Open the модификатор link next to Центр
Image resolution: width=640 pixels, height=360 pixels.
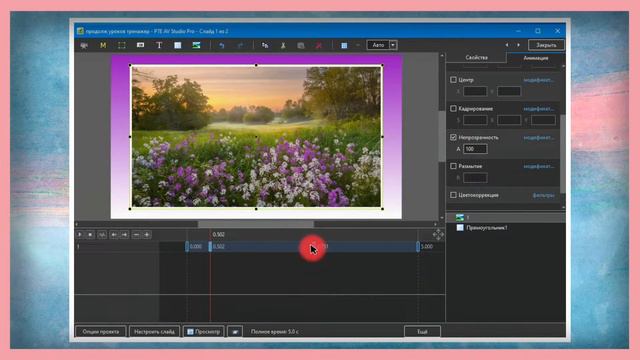538,80
